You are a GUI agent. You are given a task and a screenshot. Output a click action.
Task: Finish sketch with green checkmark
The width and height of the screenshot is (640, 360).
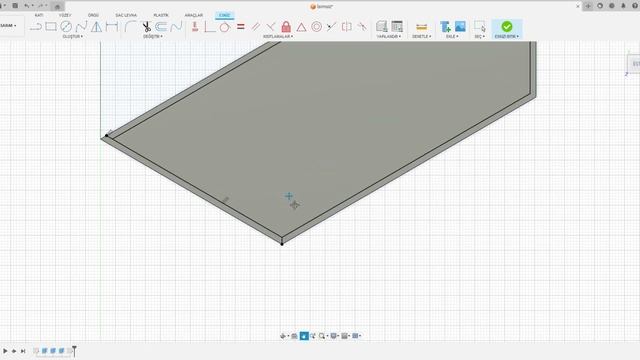point(507,27)
